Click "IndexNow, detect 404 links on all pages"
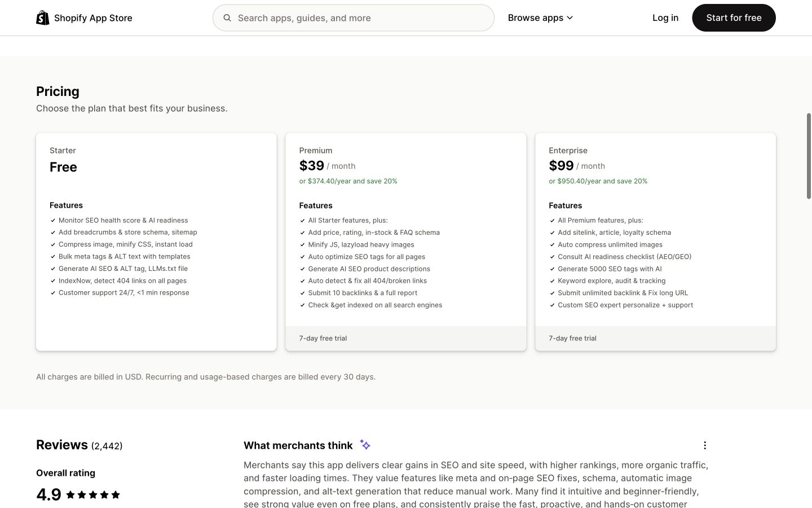Screen dimensions: 812x508 pos(122,281)
